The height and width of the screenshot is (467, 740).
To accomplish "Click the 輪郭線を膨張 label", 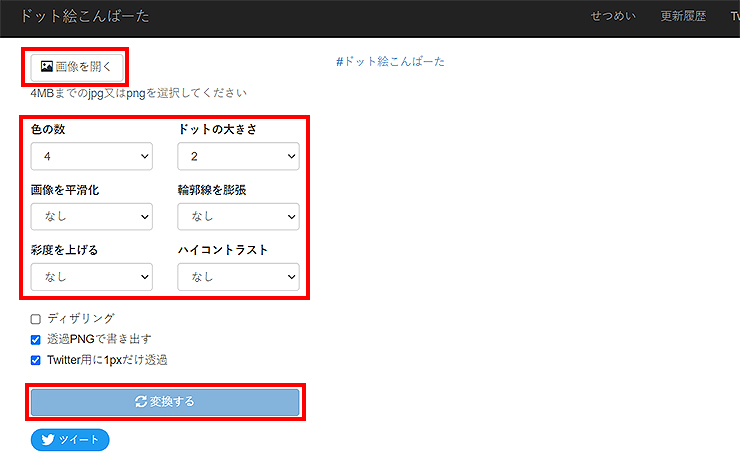I will 212,190.
